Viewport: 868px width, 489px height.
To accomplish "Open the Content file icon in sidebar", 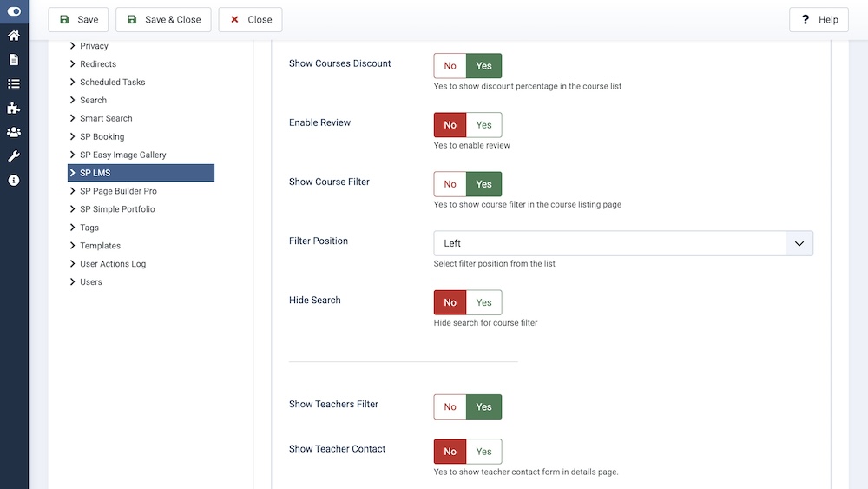I will click(x=14, y=60).
